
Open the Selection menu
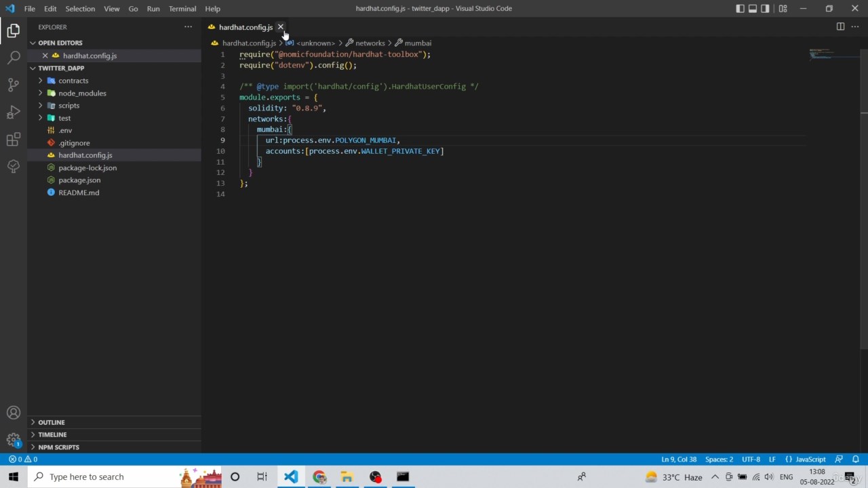pos(80,9)
